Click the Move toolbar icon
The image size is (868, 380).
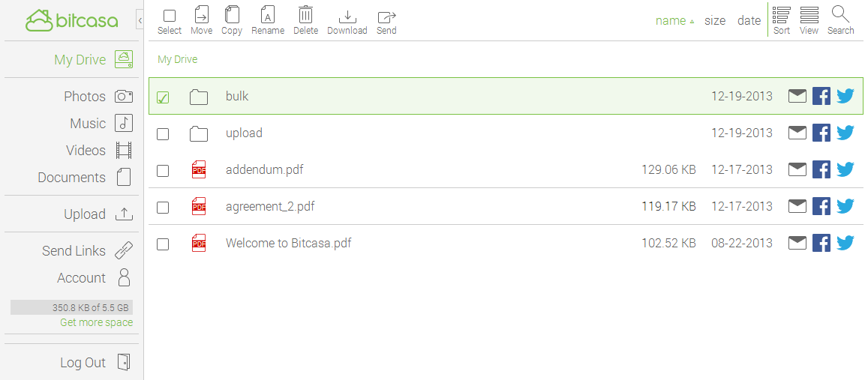pos(201,20)
